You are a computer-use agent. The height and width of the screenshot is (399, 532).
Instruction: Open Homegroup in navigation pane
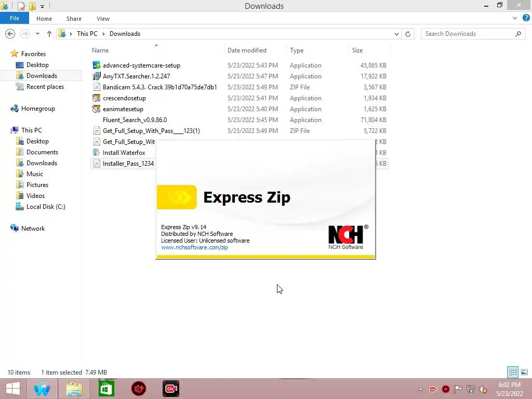click(x=37, y=109)
